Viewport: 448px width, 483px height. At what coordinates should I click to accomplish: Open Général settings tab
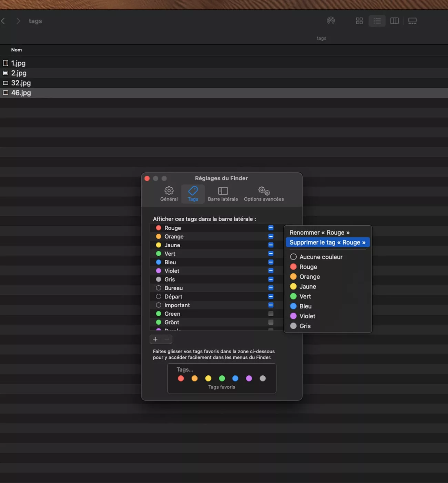(x=169, y=194)
